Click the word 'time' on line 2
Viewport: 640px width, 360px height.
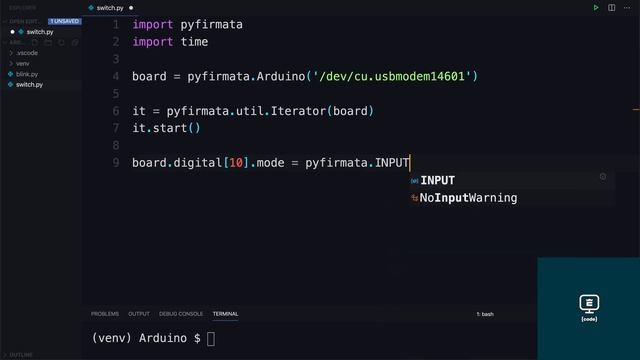194,42
